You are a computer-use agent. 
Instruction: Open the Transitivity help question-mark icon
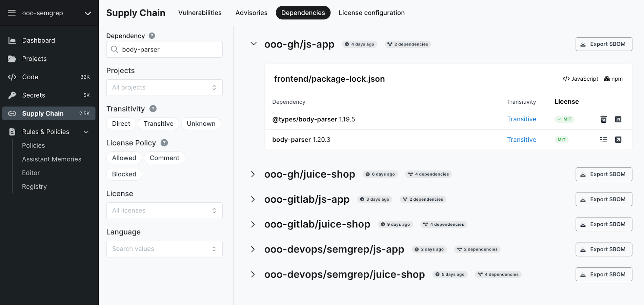[153, 108]
